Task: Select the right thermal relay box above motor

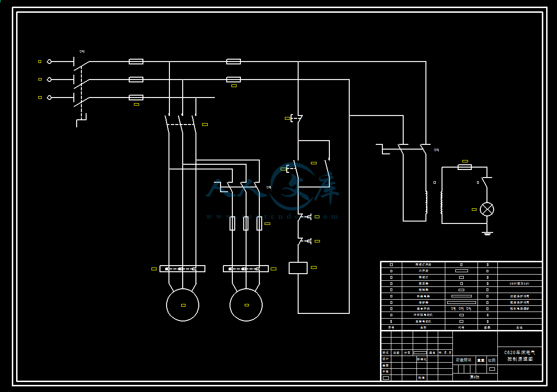Action: click(246, 269)
